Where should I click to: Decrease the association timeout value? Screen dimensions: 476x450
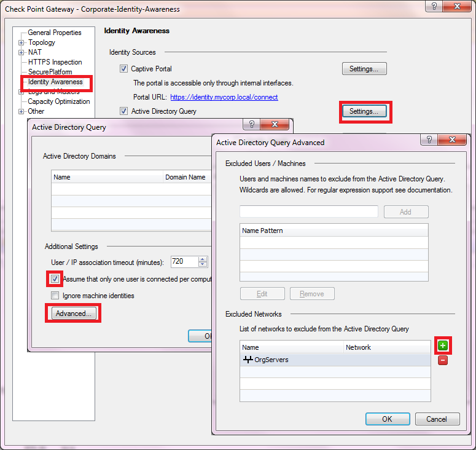203,264
